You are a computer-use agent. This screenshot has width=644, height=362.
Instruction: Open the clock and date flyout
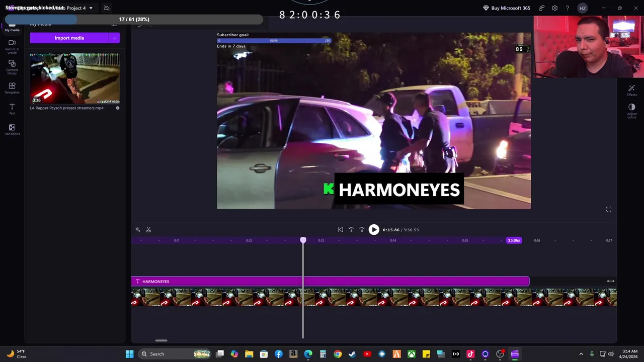629,354
